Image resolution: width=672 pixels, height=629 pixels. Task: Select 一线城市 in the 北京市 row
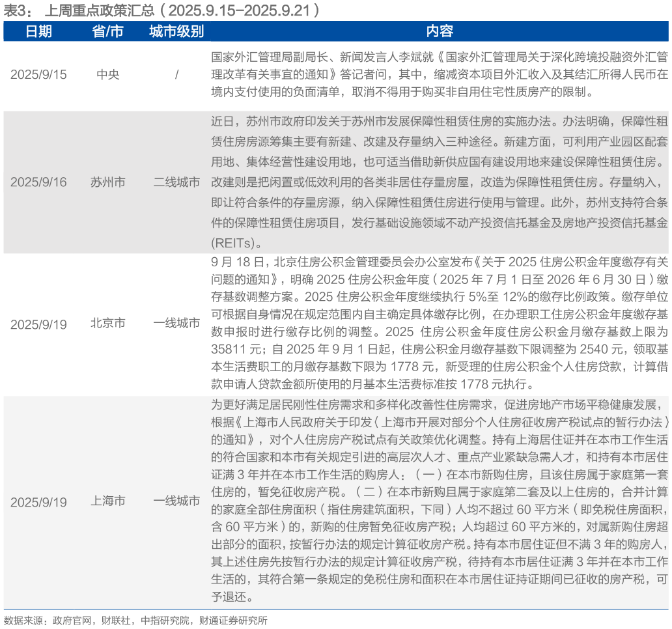(176, 324)
